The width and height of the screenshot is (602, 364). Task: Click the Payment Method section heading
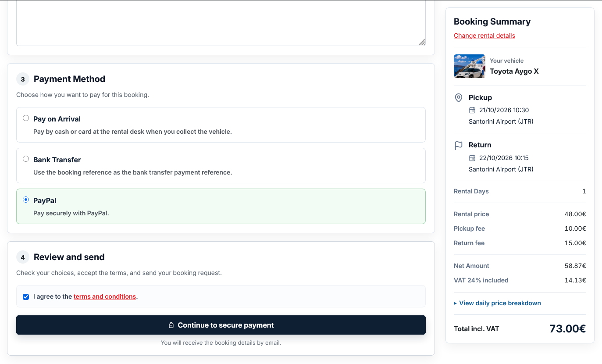coord(69,79)
